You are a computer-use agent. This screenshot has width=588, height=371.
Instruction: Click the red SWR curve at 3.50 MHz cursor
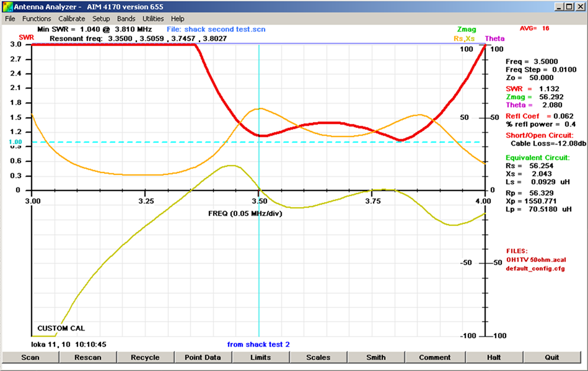point(259,135)
